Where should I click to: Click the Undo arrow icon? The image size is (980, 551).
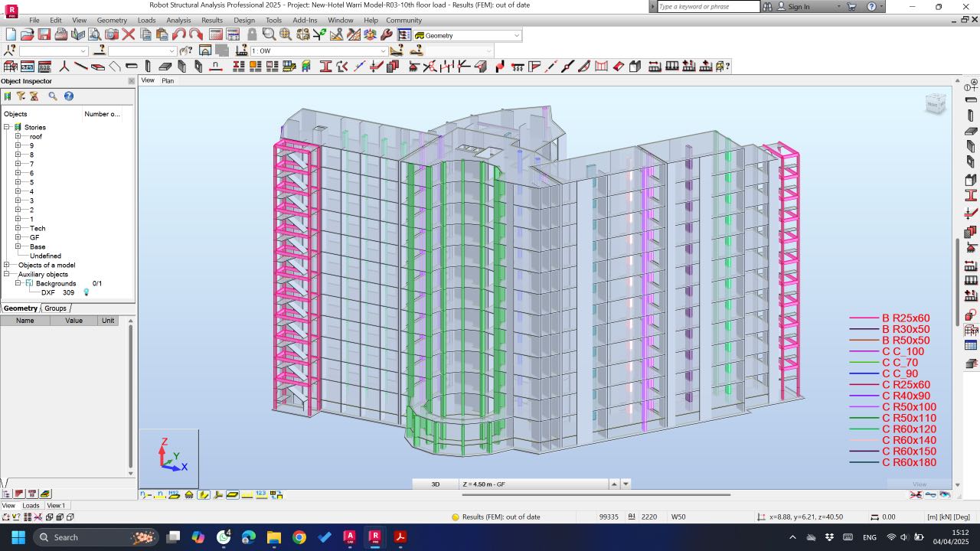[178, 34]
